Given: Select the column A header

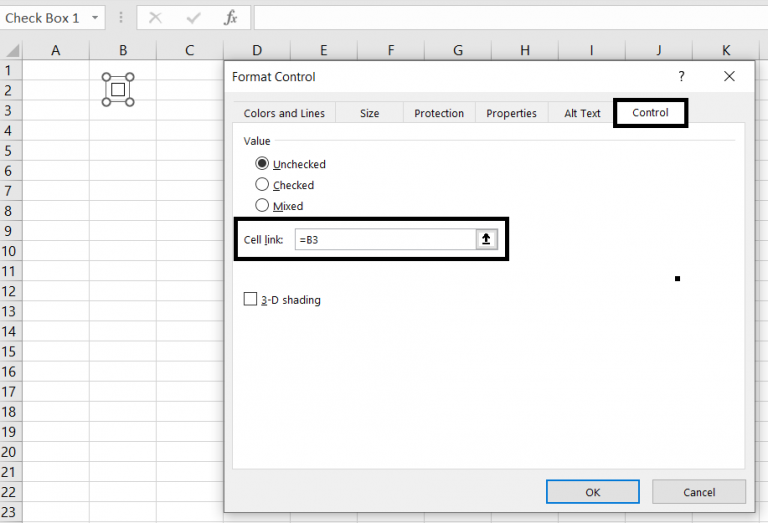Looking at the screenshot, I should pos(55,50).
